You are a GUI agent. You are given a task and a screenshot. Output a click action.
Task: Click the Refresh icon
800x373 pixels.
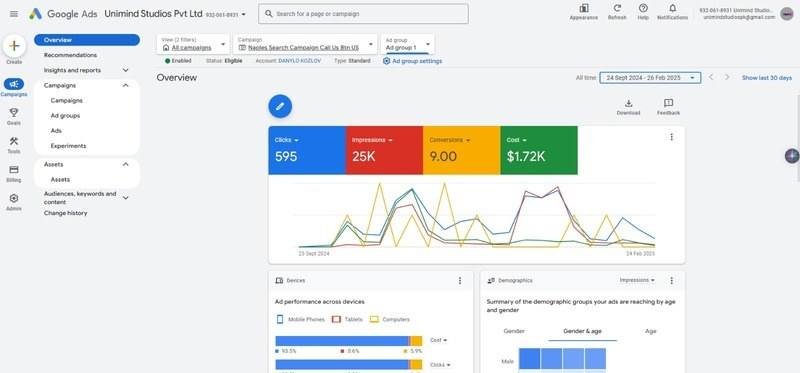pos(617,8)
